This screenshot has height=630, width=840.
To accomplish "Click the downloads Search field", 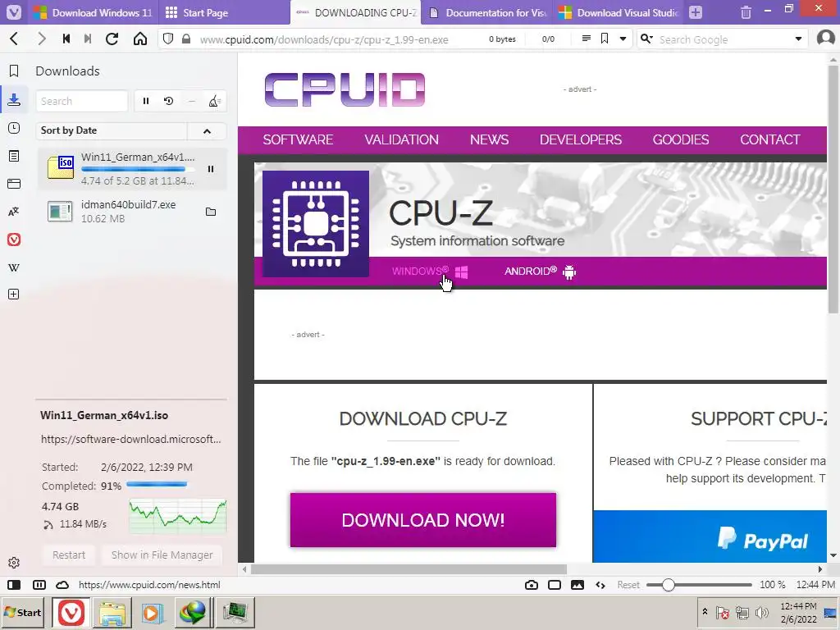I will [x=82, y=101].
